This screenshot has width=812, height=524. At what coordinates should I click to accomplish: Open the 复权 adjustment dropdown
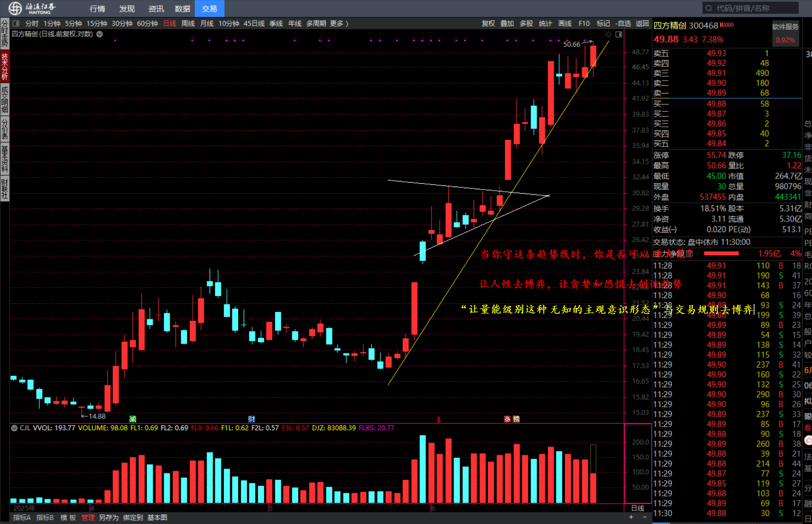click(488, 23)
